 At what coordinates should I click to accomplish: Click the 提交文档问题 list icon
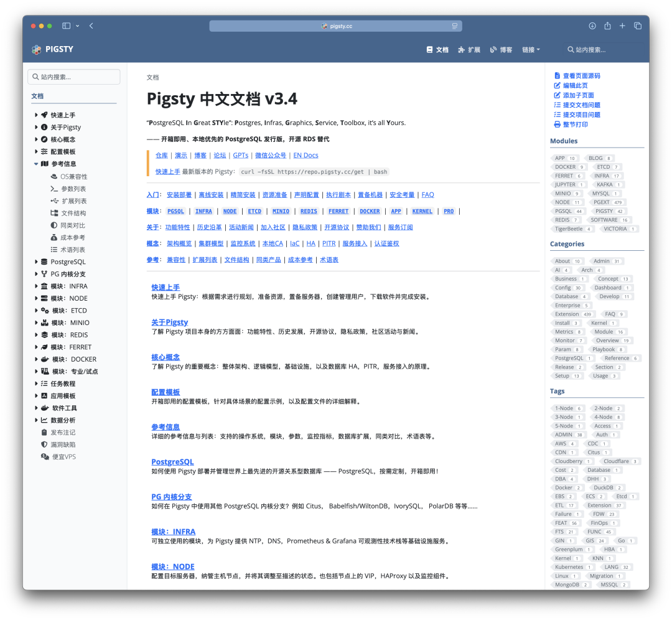click(557, 105)
